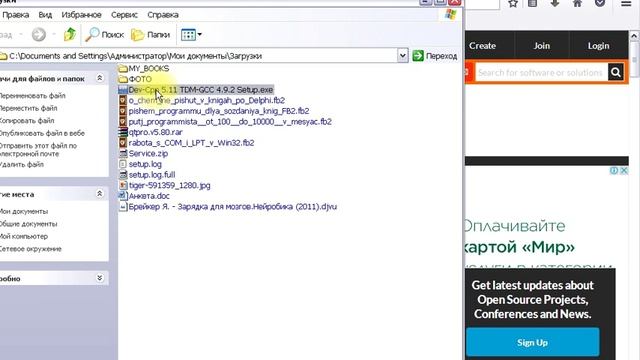Click the Service.zip file icon
This screenshot has height=360, width=640.
coord(123,153)
